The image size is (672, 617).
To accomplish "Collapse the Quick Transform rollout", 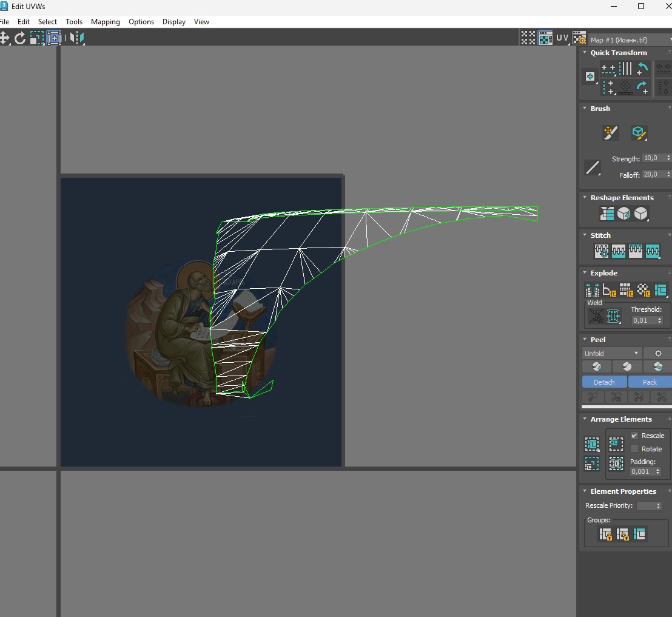I will (585, 52).
